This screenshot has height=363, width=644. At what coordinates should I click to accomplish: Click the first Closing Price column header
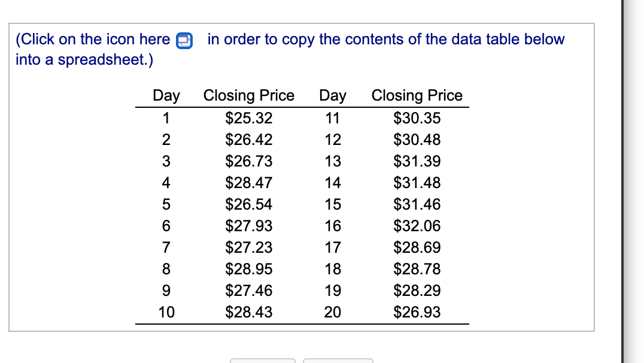pyautogui.click(x=249, y=95)
